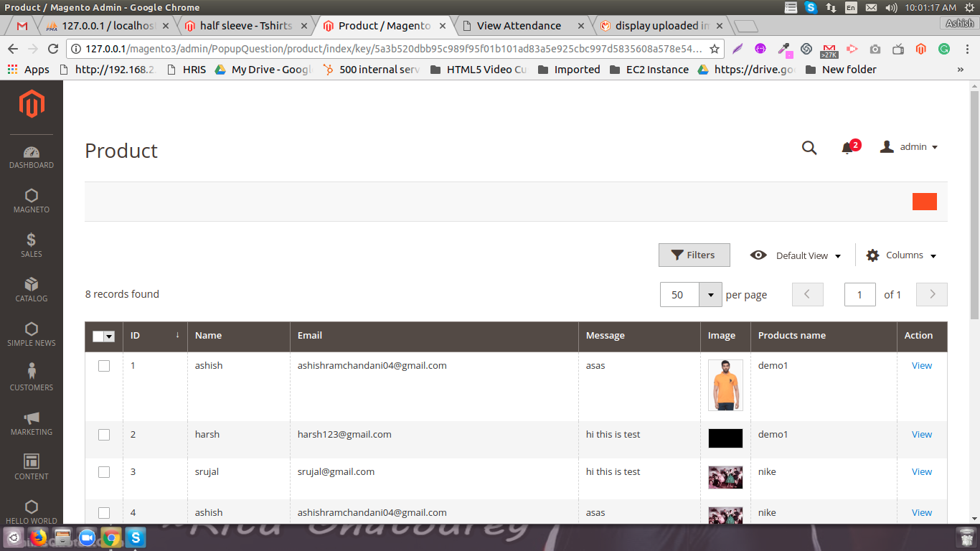Expand the Default View dropdown
The image size is (980, 551).
[796, 255]
